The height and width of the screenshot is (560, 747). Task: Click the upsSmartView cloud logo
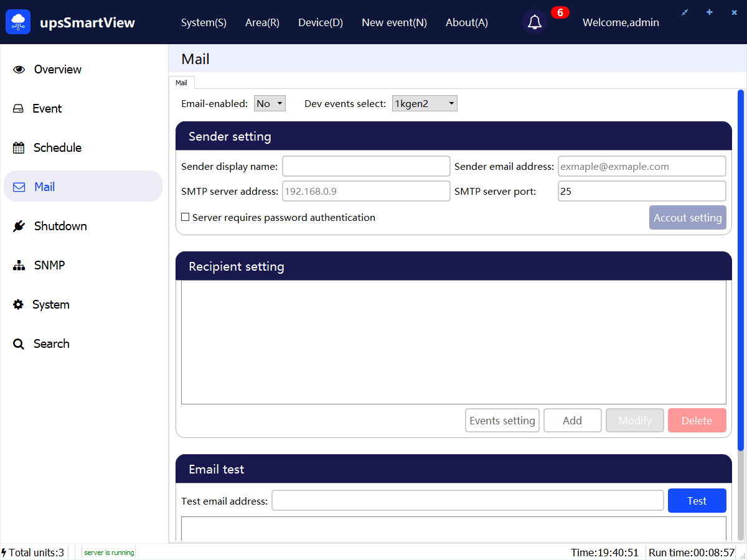tap(18, 22)
